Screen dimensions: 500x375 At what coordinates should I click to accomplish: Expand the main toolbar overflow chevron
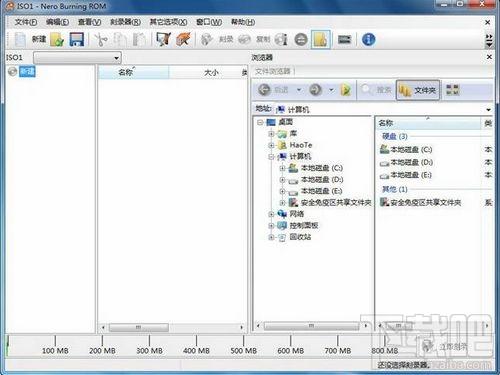(x=489, y=40)
